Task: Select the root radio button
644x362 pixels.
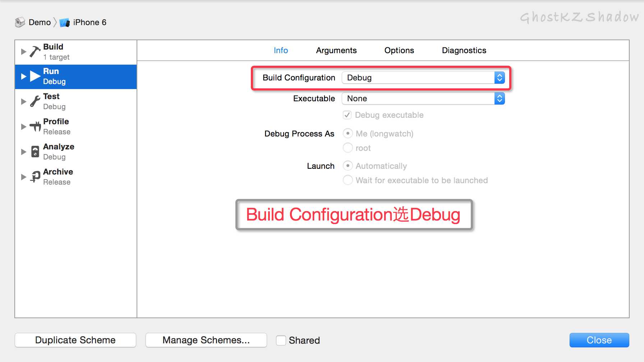Action: tap(348, 148)
